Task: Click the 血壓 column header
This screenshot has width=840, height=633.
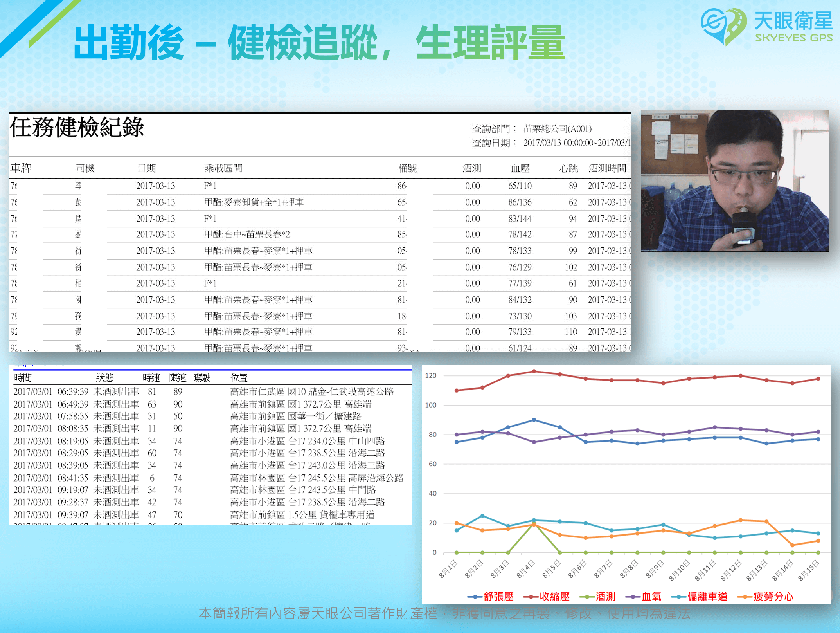Action: point(520,168)
